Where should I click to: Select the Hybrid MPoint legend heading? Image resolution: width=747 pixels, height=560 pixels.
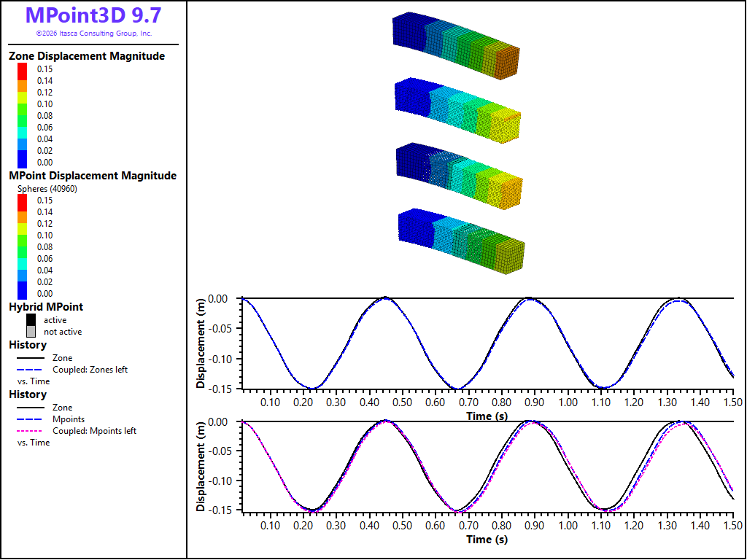46,307
